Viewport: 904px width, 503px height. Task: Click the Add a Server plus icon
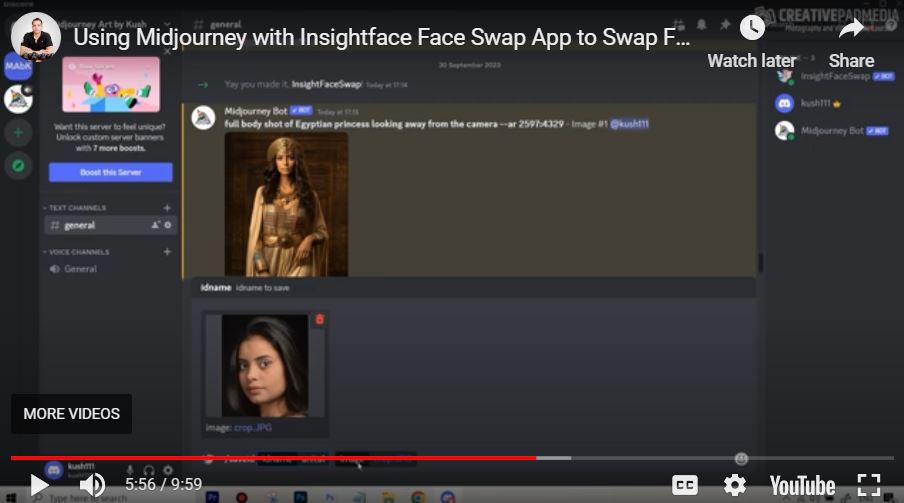(x=18, y=133)
